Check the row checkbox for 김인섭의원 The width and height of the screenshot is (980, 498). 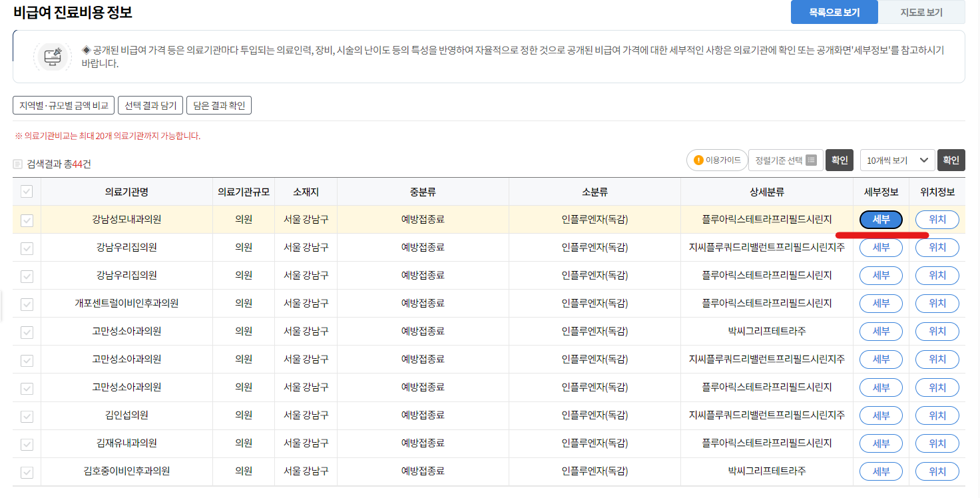[x=26, y=415]
